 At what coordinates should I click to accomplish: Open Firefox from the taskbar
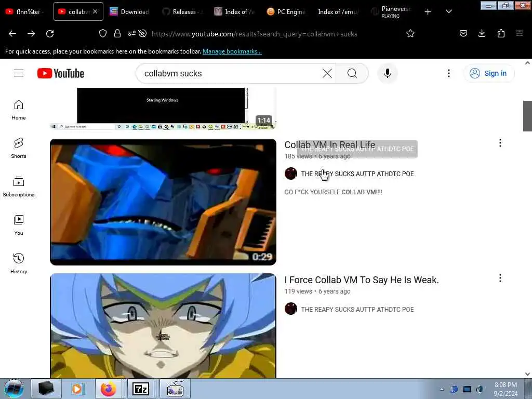coord(108,389)
